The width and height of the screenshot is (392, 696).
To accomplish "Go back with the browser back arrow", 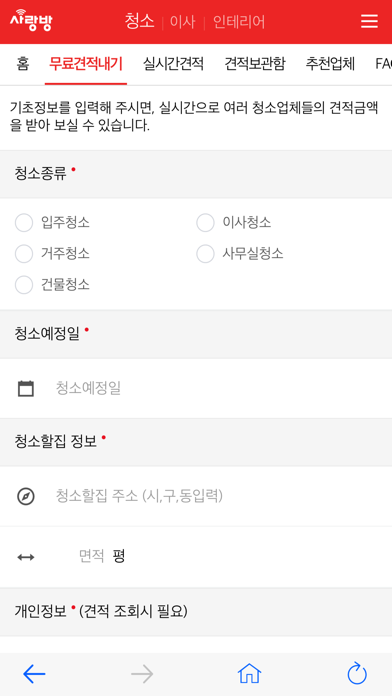I will (34, 674).
